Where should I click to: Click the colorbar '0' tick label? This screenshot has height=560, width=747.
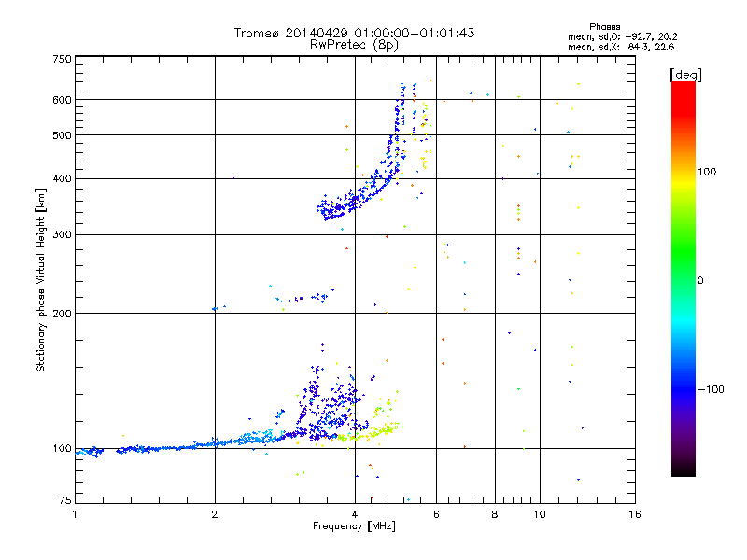[x=700, y=280]
